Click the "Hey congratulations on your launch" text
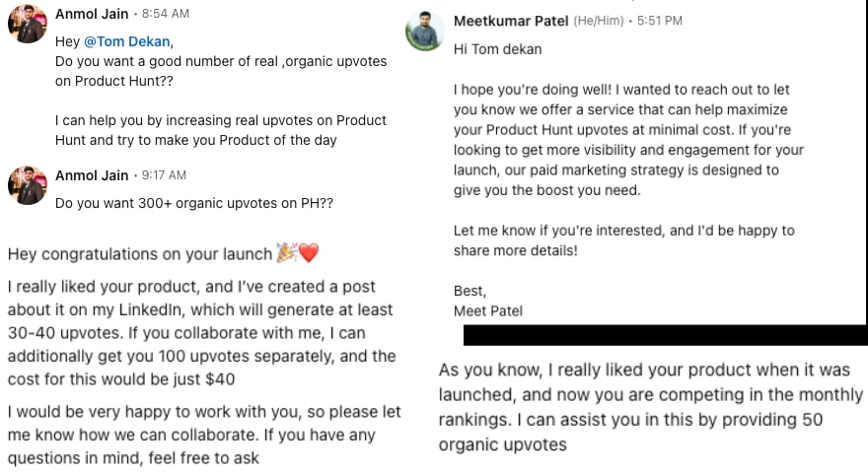 click(x=139, y=254)
